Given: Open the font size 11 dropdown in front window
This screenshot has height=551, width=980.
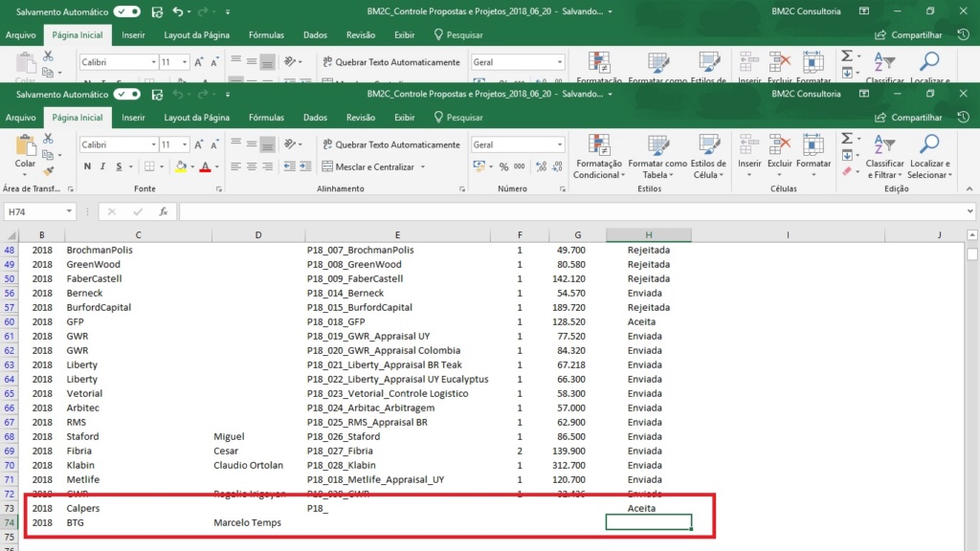Looking at the screenshot, I should tap(185, 145).
